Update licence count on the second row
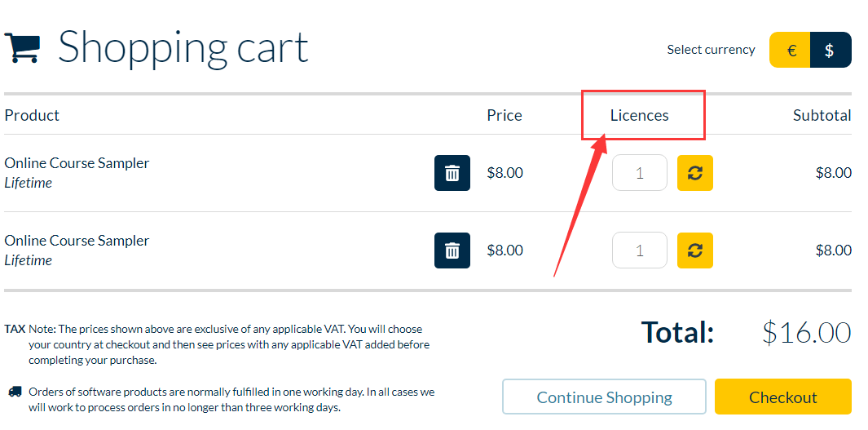This screenshot has width=868, height=430. coord(695,250)
